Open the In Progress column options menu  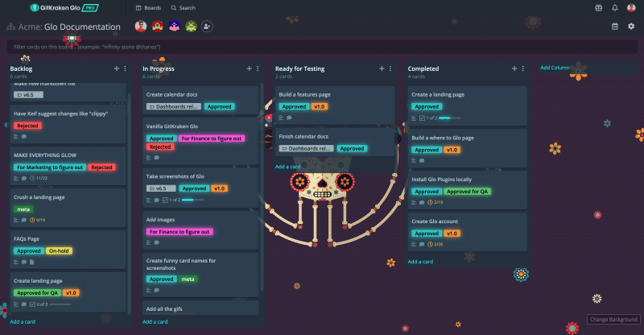(x=258, y=68)
